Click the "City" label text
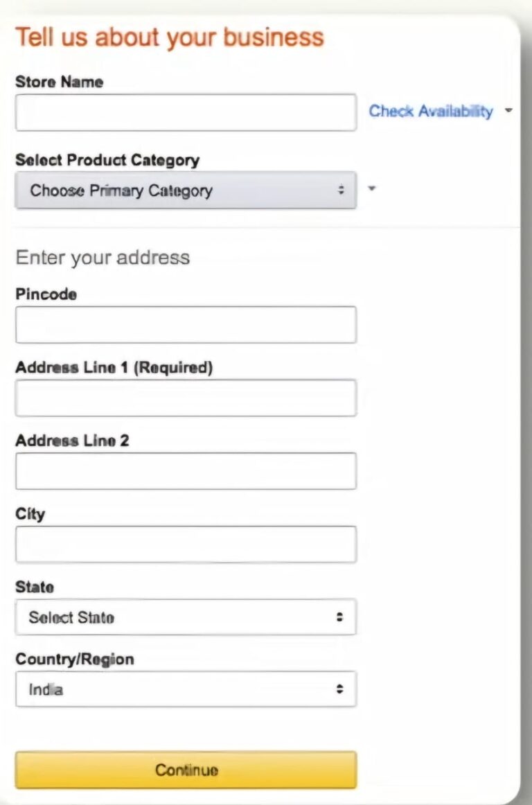Screen dimensions: 532x805 [x=30, y=514]
